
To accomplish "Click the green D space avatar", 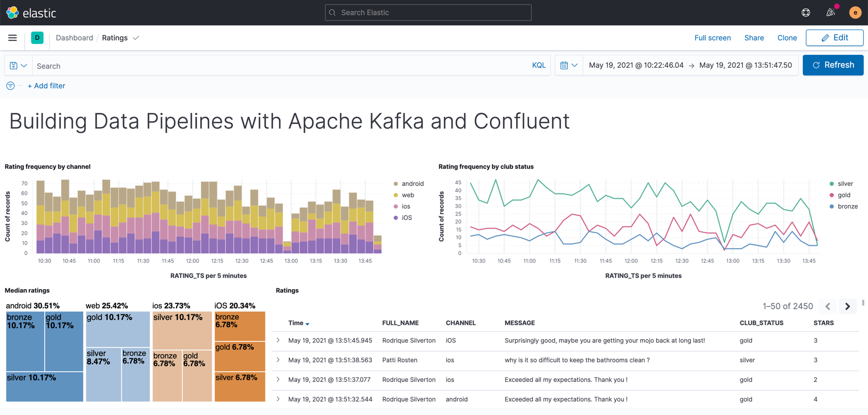I will 37,38.
